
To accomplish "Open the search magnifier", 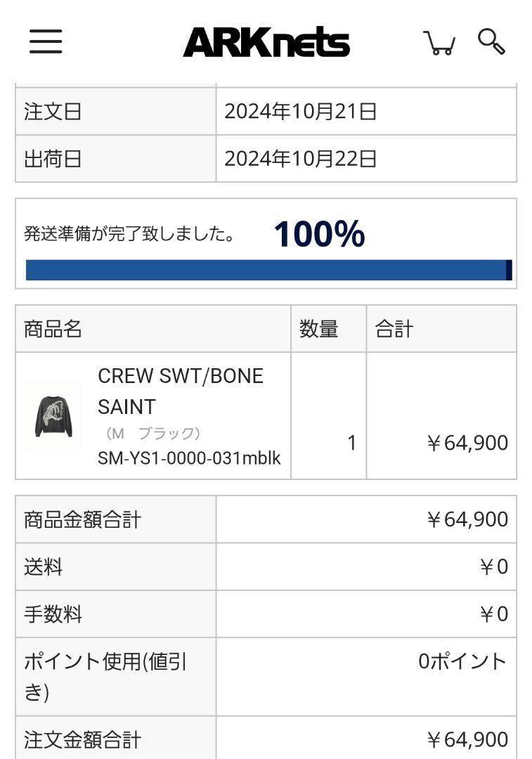I will click(x=491, y=41).
